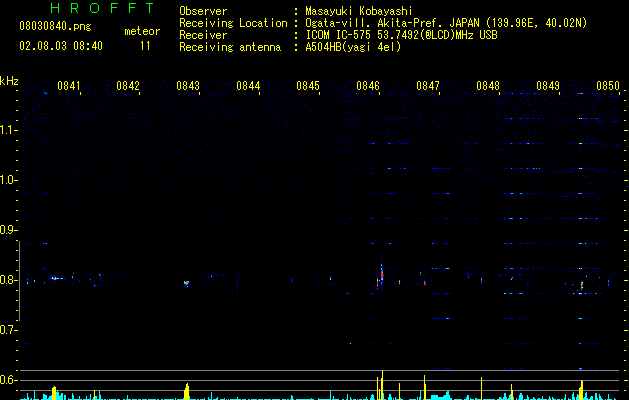Click the date stamp 02.08.03 08:40
This screenshot has height=400, width=629.
tap(61, 46)
